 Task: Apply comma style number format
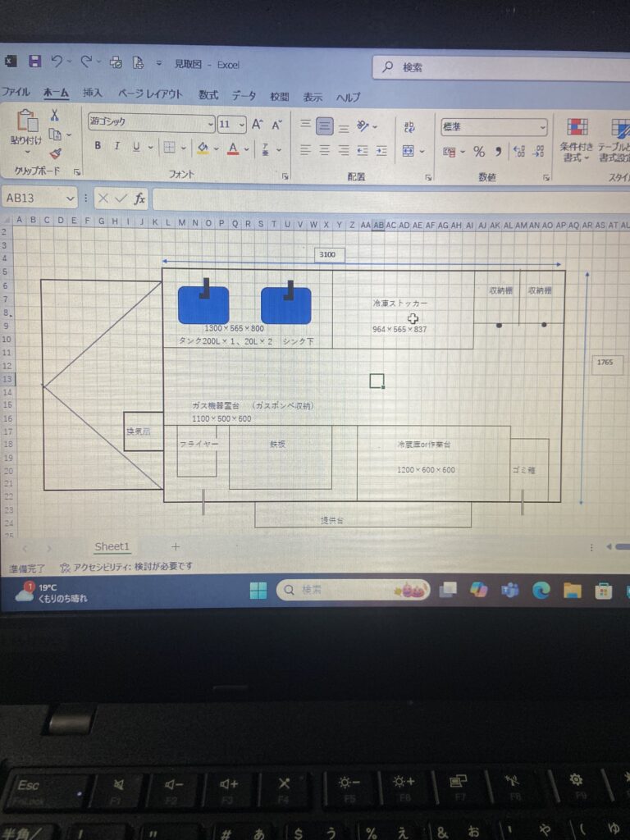click(498, 152)
